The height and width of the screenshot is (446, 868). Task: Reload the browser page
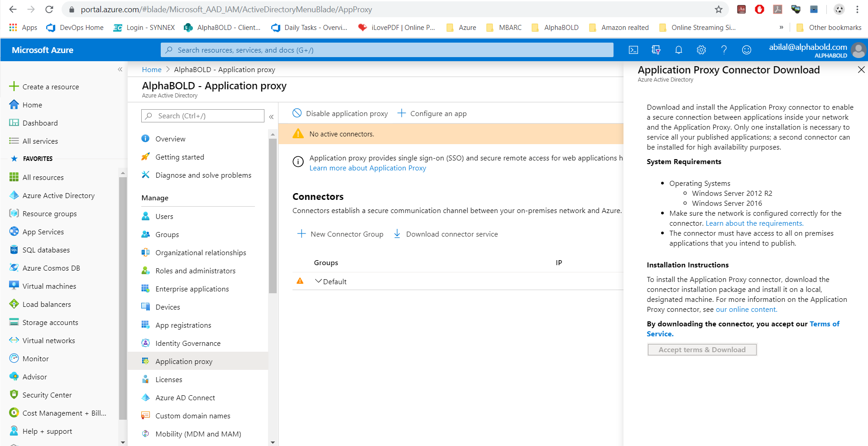pyautogui.click(x=49, y=9)
